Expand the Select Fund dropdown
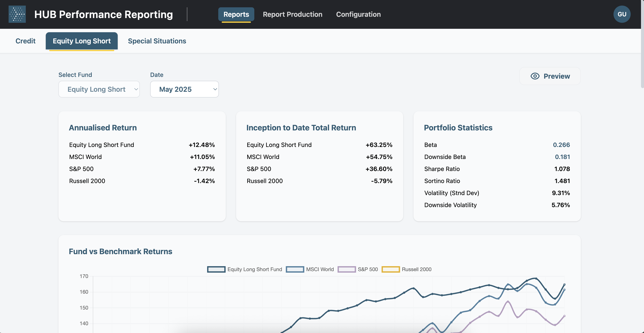Screen dimensions: 644x333 pos(99,89)
